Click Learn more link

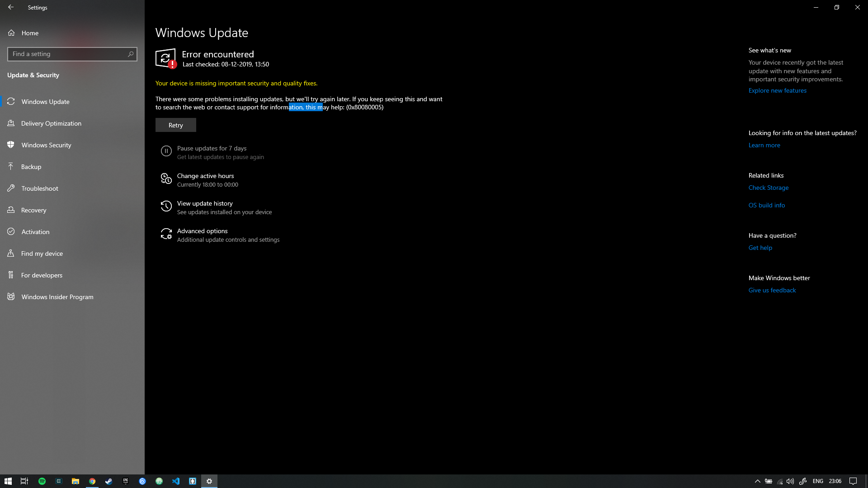pyautogui.click(x=764, y=145)
